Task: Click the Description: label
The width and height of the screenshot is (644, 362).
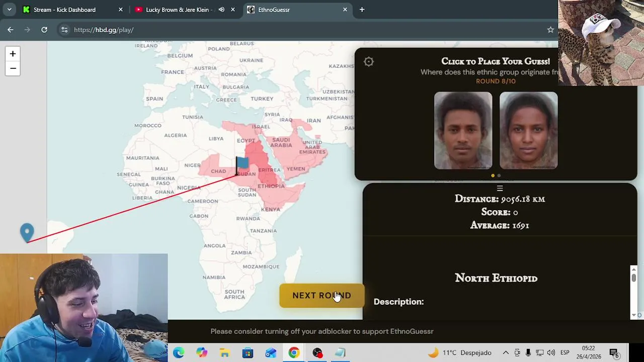Action: tap(398, 302)
